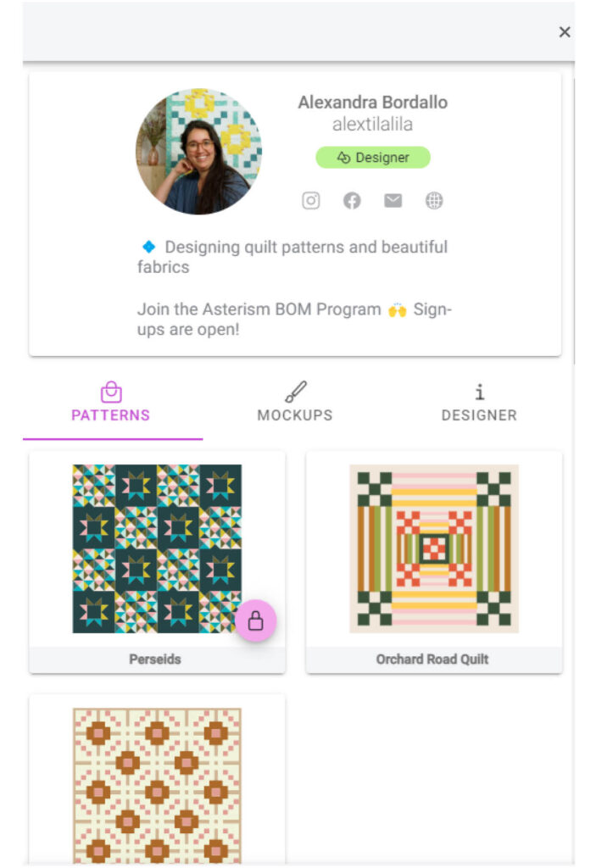
Task: Open the designer's Facebook page icon
Action: coord(352,200)
